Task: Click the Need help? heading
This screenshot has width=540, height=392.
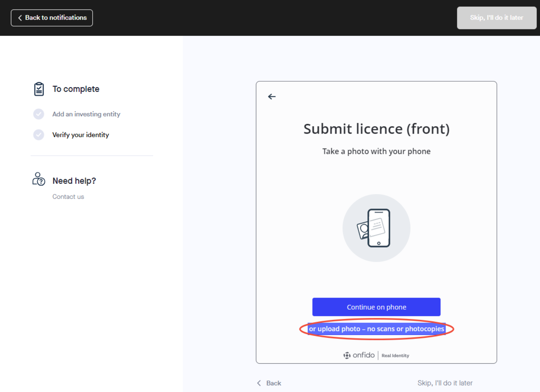Action: (x=74, y=181)
